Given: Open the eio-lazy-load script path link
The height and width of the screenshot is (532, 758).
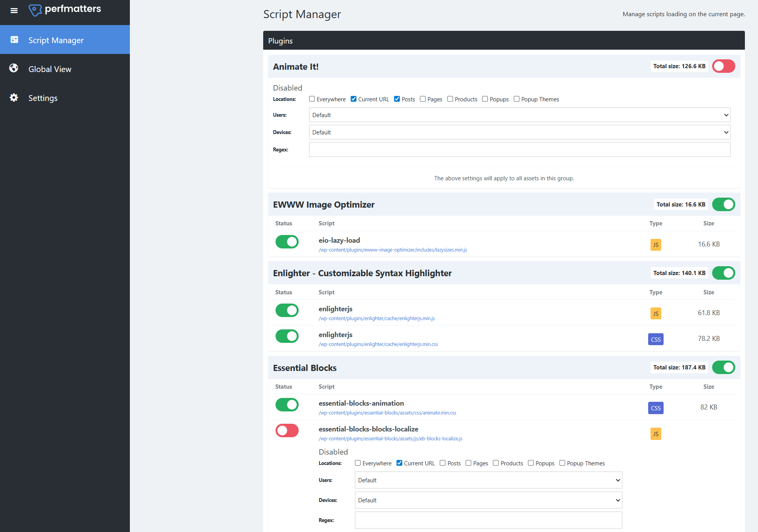Looking at the screenshot, I should [393, 250].
